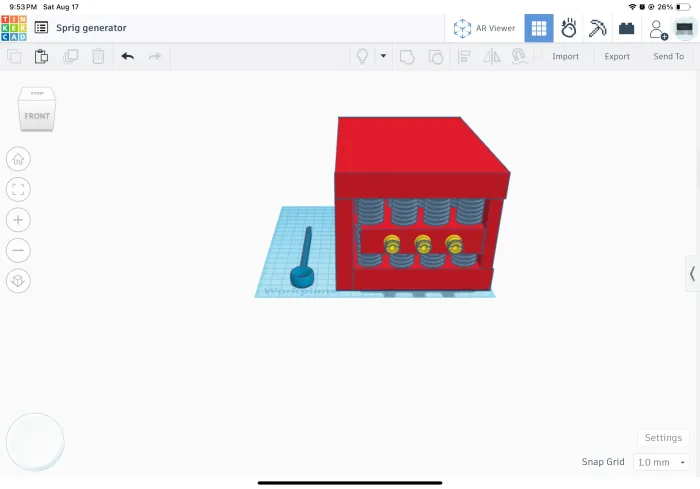Viewport: 700px width, 489px height.
Task: Launch the AR Viewer
Action: point(484,28)
